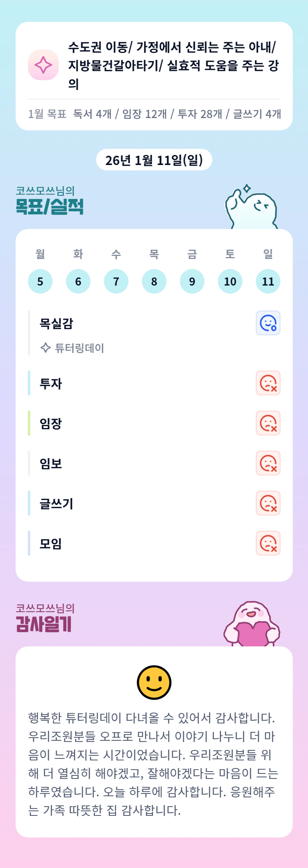This screenshot has width=308, height=868.
Task: Click the pink sparkle goal icon
Action: click(x=43, y=65)
